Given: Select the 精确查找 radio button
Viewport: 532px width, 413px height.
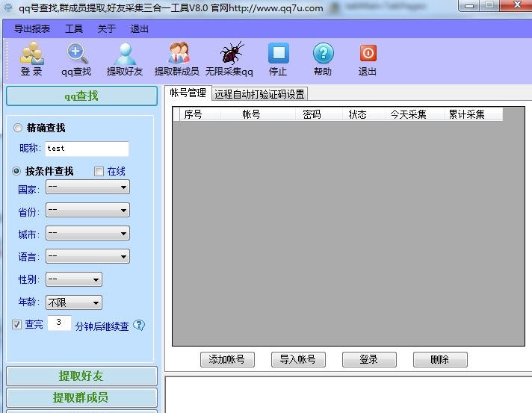Looking at the screenshot, I should tap(18, 128).
